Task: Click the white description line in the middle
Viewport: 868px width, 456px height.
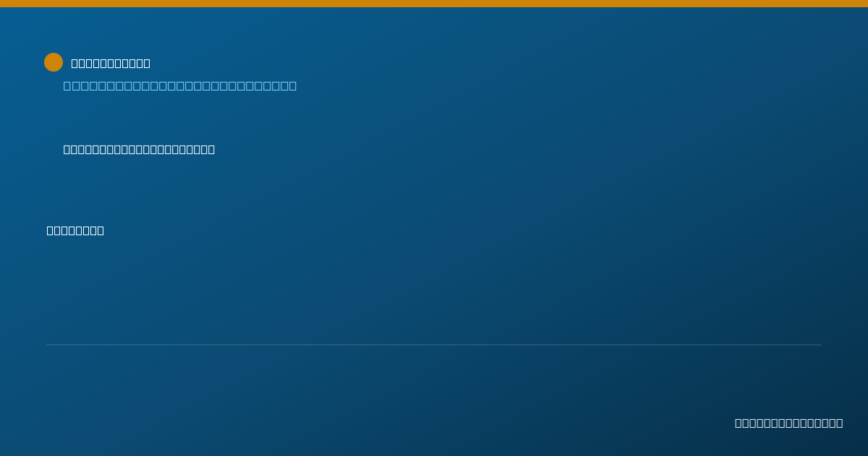Action: coord(139,149)
